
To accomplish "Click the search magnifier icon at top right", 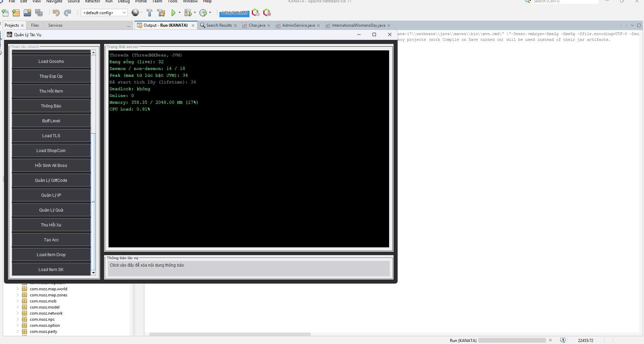I will [528, 1].
